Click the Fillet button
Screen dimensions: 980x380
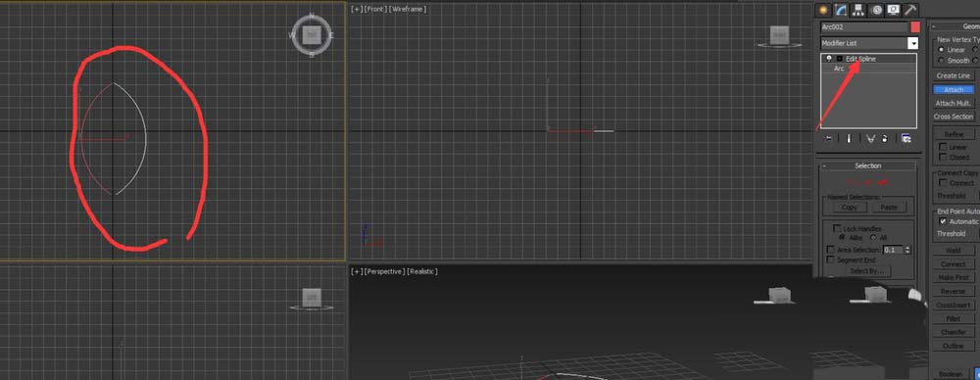(954, 318)
